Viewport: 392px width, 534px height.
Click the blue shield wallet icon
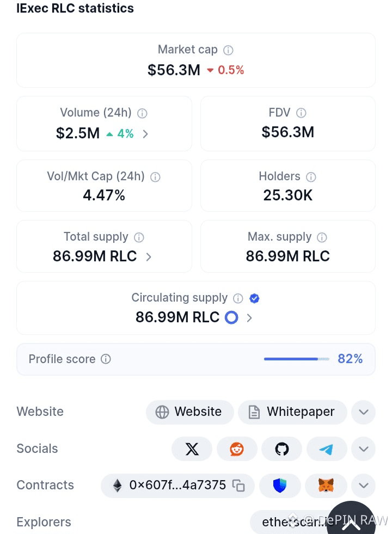coord(280,486)
